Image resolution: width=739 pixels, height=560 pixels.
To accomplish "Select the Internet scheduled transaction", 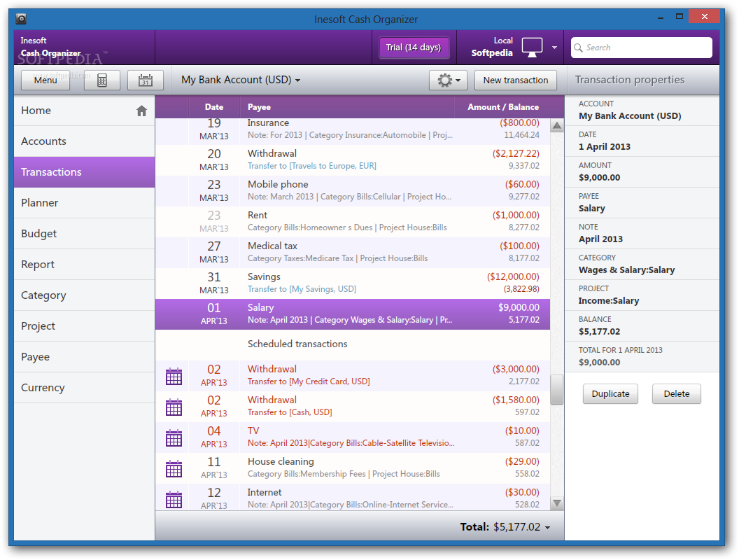I will (353, 497).
